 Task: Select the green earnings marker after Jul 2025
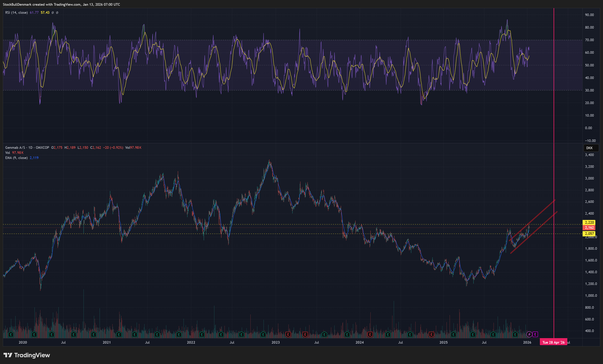click(493, 334)
